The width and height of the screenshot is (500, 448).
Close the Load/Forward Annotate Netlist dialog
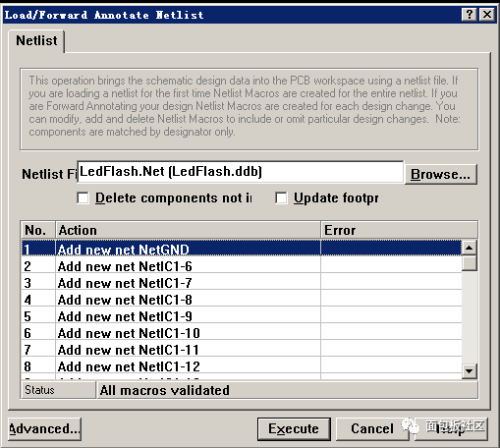pyautogui.click(x=487, y=15)
